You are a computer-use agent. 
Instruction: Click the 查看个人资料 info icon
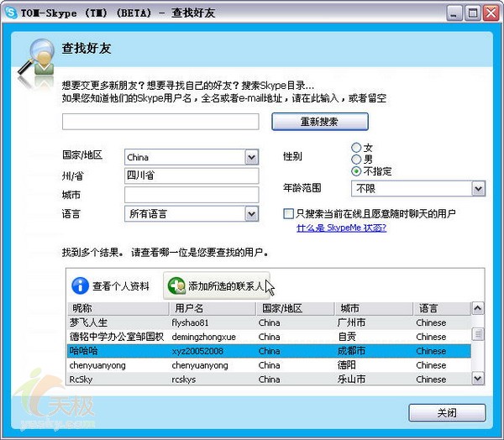80,286
